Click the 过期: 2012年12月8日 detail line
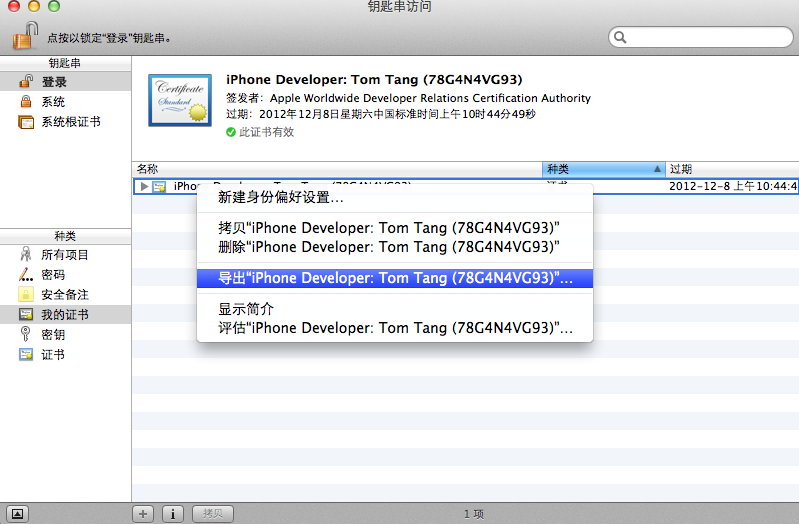799x524 pixels. click(381, 114)
